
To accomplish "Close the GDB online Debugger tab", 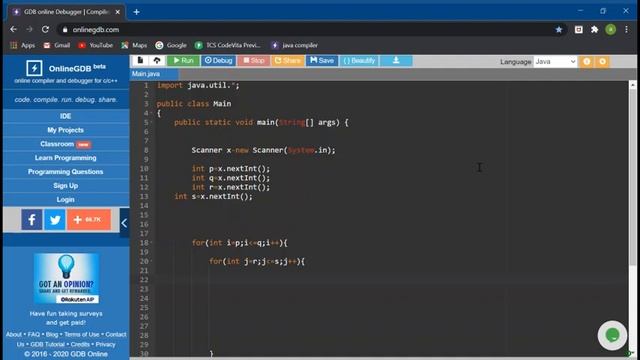I will (x=118, y=12).
